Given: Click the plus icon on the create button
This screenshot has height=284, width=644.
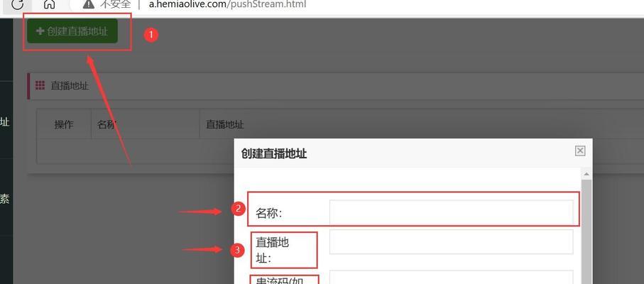Looking at the screenshot, I should point(40,31).
